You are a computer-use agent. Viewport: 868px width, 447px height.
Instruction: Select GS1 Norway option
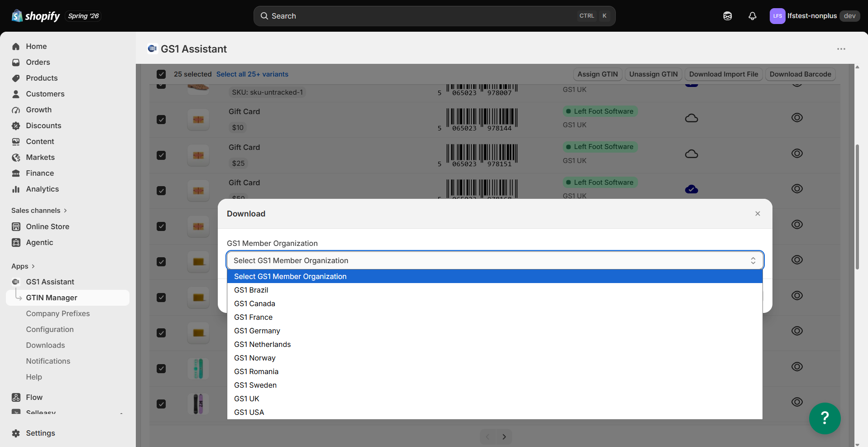[495, 358]
